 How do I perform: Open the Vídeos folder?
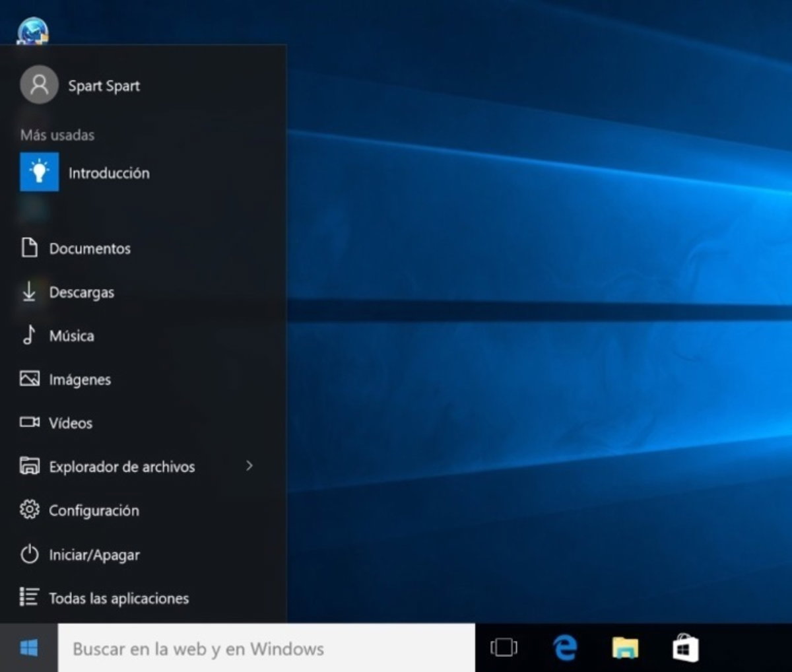(x=70, y=423)
